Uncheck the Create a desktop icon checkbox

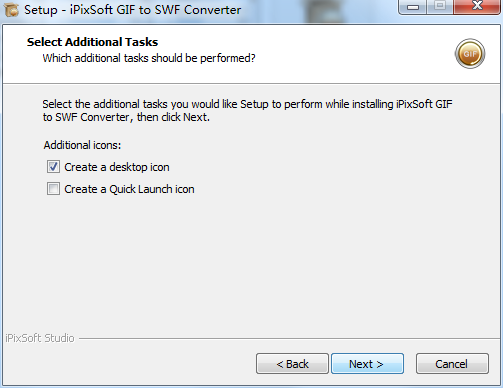[x=53, y=167]
